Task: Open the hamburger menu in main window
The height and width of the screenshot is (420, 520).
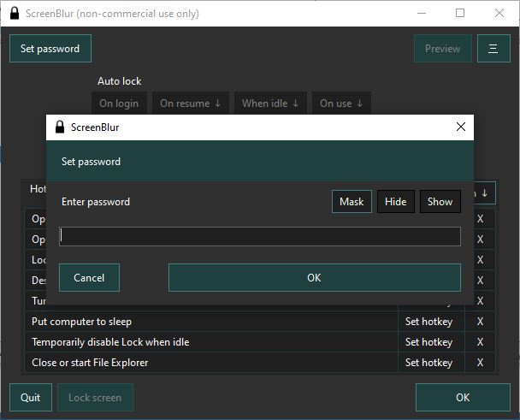Action: coord(493,49)
